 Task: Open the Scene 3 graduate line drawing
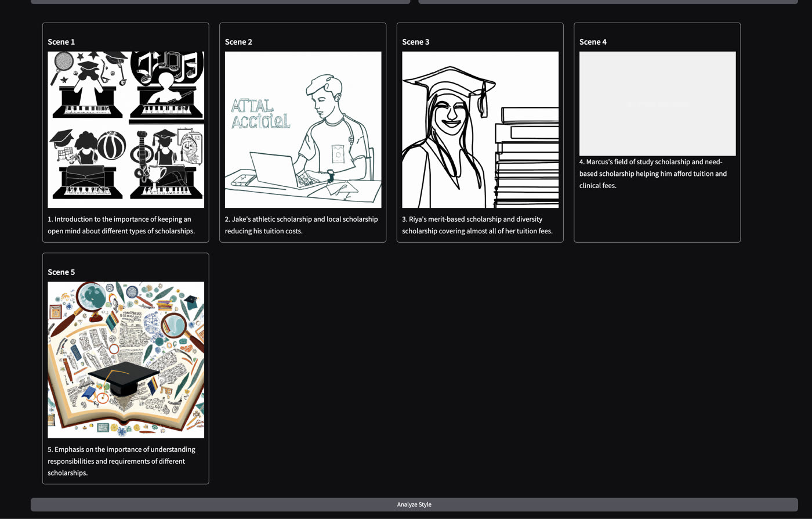pos(480,129)
